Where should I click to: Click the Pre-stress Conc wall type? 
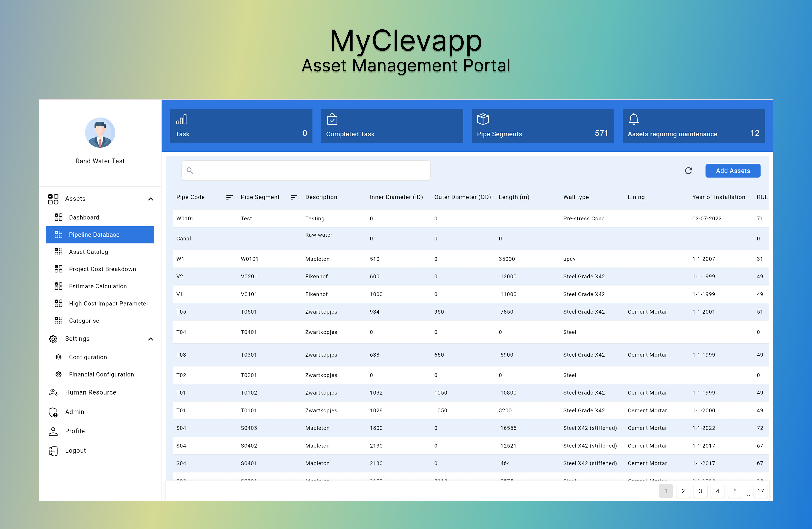pos(584,219)
